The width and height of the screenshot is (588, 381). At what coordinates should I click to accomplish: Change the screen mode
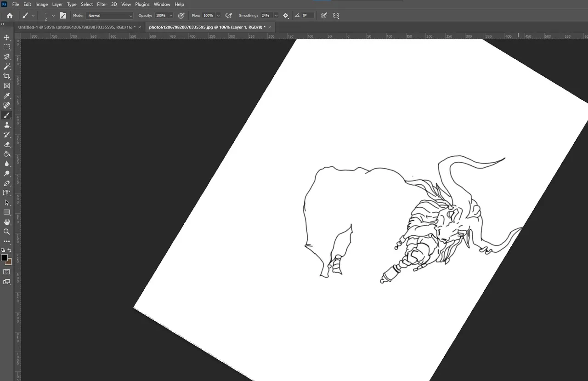tap(6, 282)
